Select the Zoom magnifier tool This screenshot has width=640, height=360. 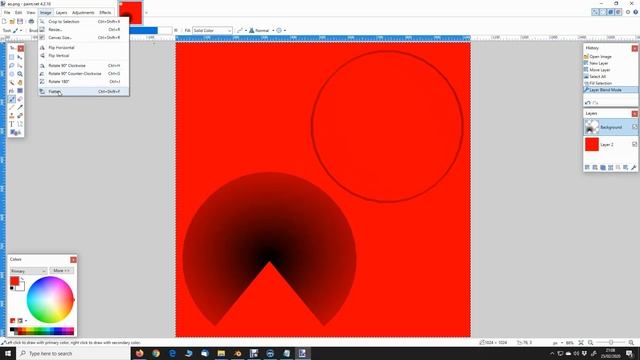20,74
